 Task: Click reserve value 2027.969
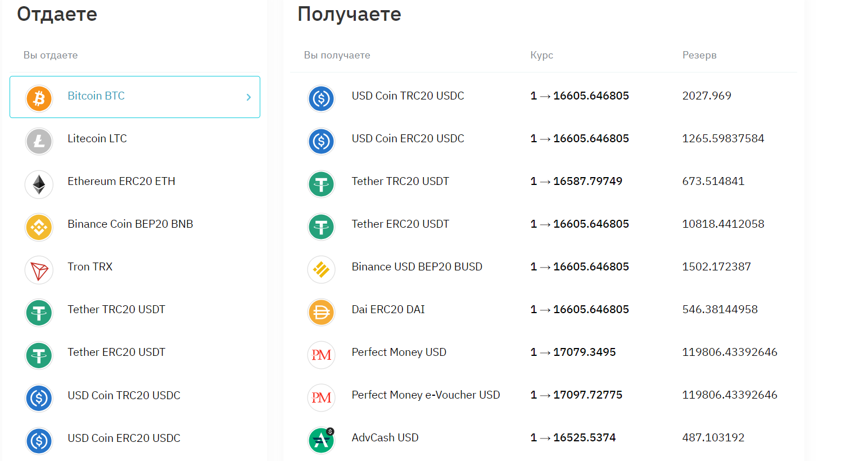(707, 96)
